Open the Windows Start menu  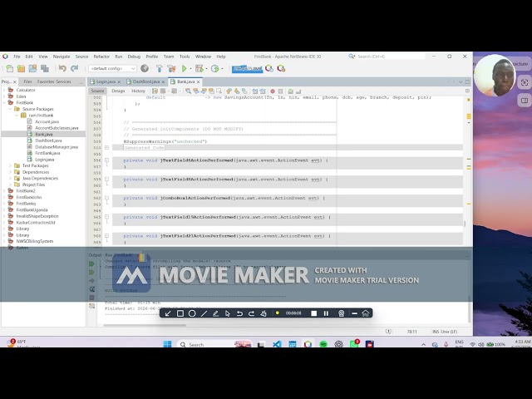click(x=167, y=344)
